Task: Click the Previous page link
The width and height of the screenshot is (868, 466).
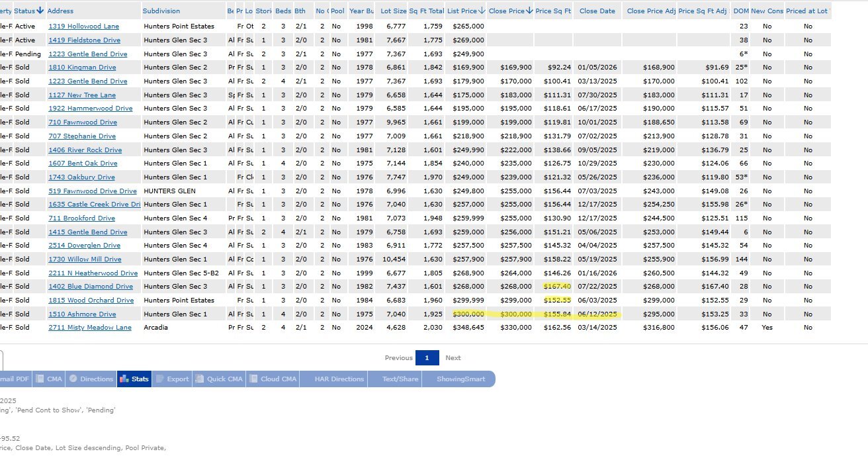Action: 398,358
